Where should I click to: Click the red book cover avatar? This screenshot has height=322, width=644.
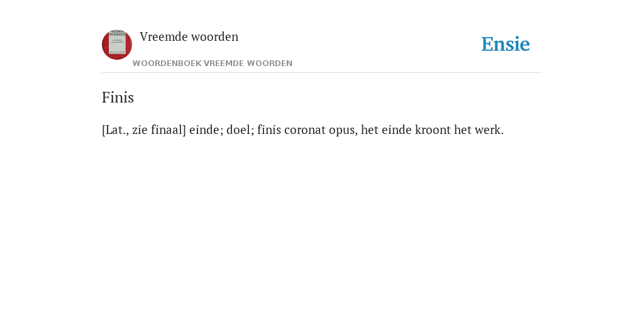click(117, 45)
